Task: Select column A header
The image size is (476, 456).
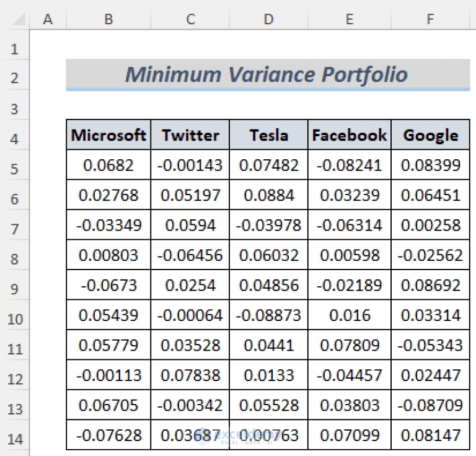Action: click(x=48, y=19)
